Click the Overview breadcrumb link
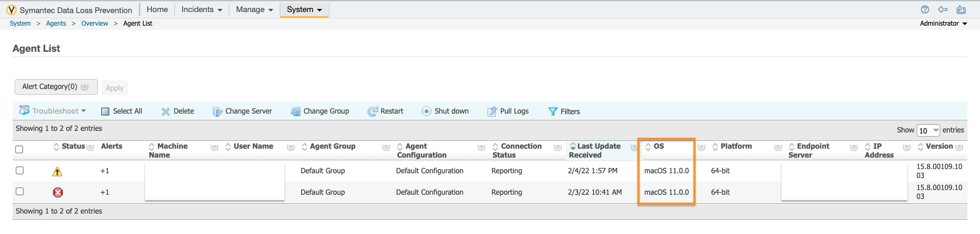Screen dimensions: 980x234 pos(95,24)
